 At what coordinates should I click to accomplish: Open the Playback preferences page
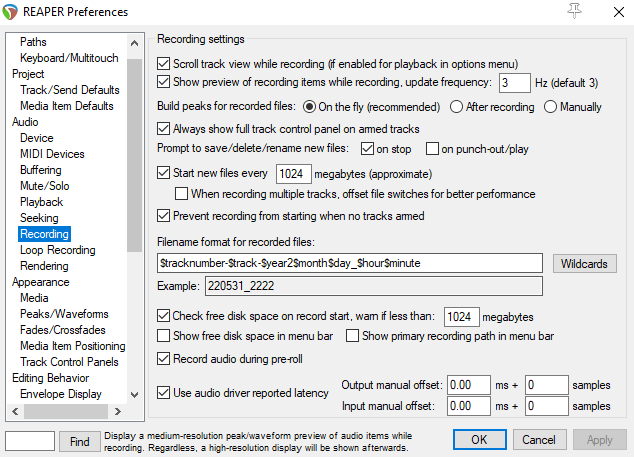42,202
